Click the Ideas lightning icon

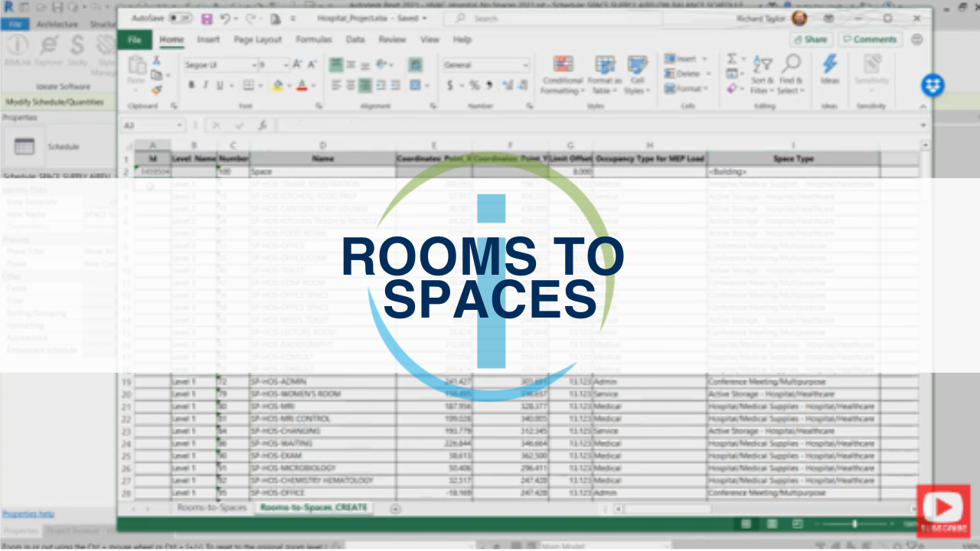coord(830,64)
